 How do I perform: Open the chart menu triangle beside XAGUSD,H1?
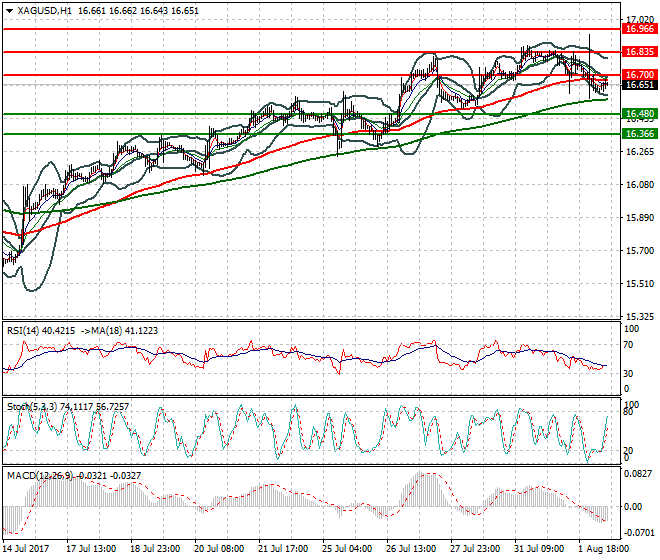coord(9,11)
